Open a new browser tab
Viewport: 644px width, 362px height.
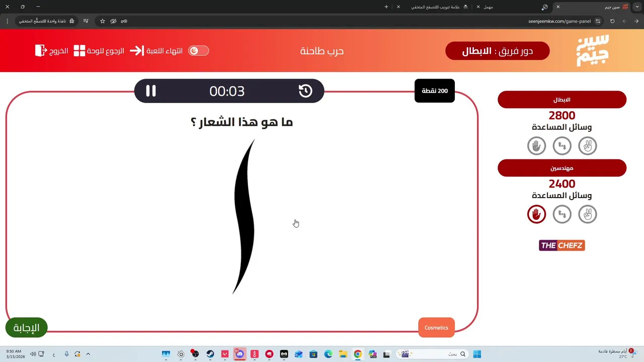click(386, 7)
